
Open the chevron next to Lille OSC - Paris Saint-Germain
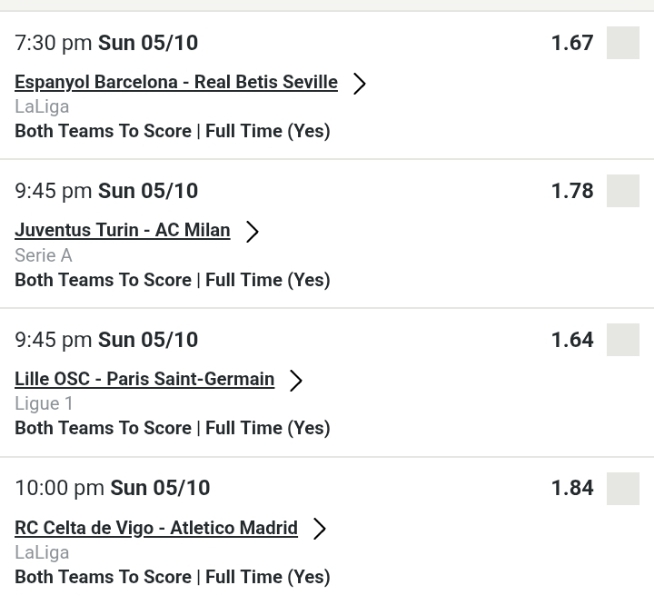(x=296, y=380)
